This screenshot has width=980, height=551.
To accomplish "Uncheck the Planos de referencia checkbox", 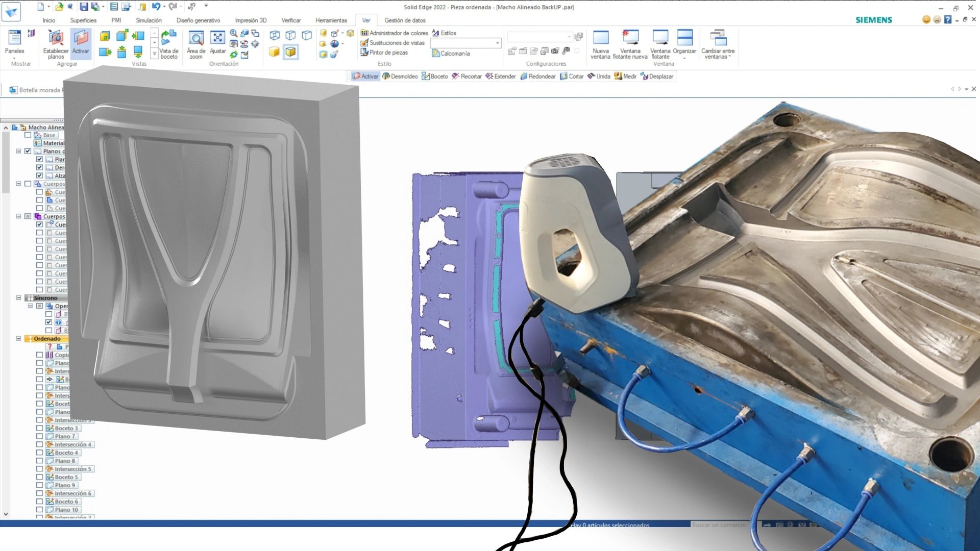I will (28, 151).
